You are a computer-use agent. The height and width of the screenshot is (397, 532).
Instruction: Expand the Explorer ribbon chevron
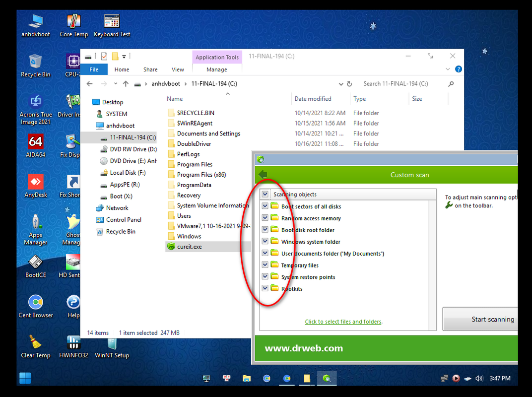448,69
